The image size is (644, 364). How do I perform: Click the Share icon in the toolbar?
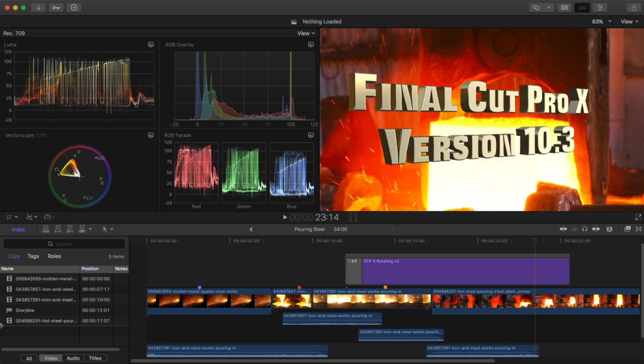tap(634, 8)
